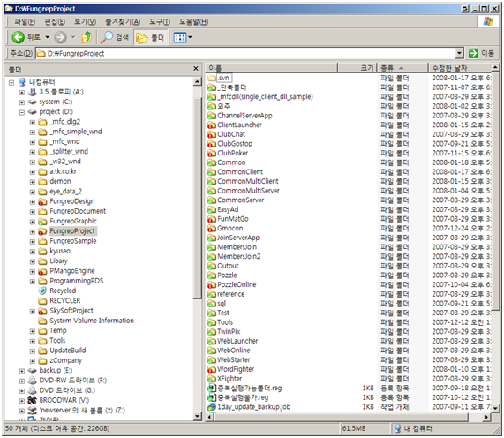The height and width of the screenshot is (438, 504).
Task: Click the Windows logo throbber icon
Action: [488, 22]
